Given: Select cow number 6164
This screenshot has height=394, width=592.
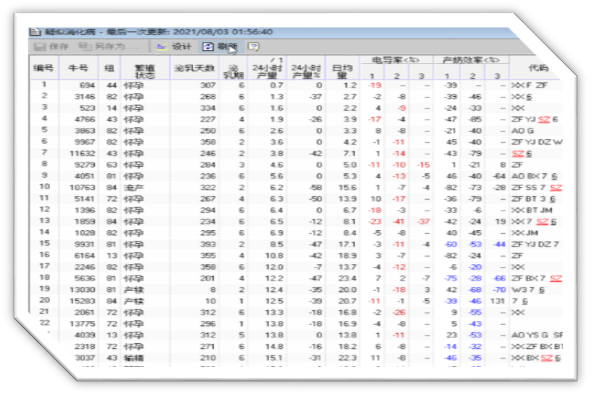Looking at the screenshot, I should [x=85, y=255].
